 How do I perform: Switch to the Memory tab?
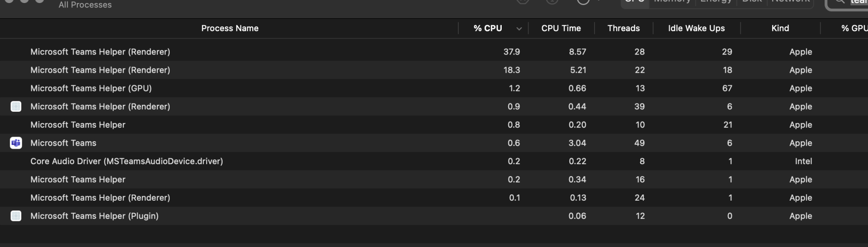(672, 2)
